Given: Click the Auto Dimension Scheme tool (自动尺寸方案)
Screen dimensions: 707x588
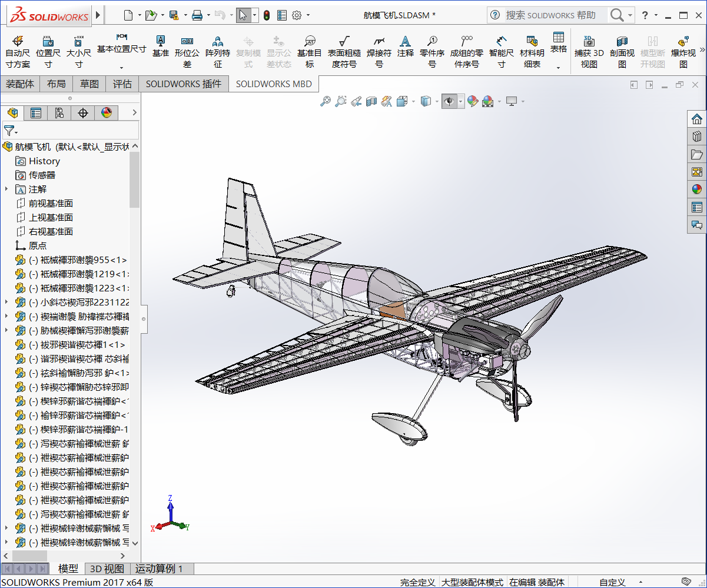Looking at the screenshot, I should (18, 52).
